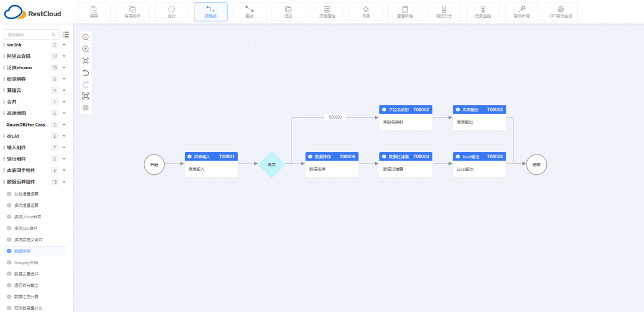
Task: Toggle the component list view icon
Action: (x=66, y=35)
